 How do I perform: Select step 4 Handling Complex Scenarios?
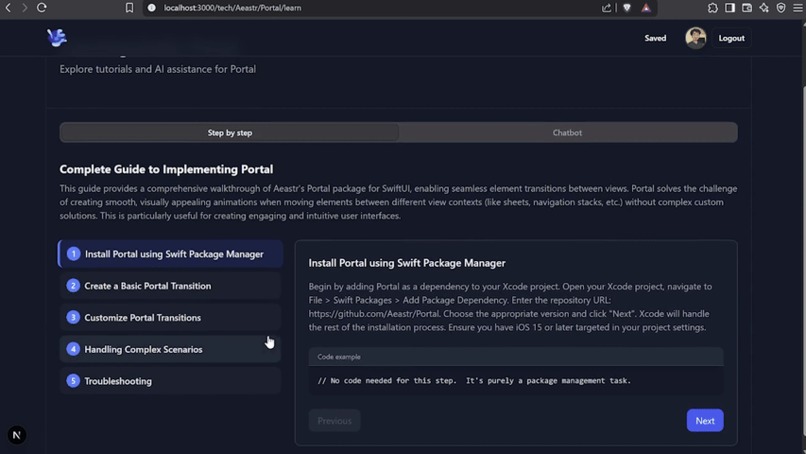[171, 350]
